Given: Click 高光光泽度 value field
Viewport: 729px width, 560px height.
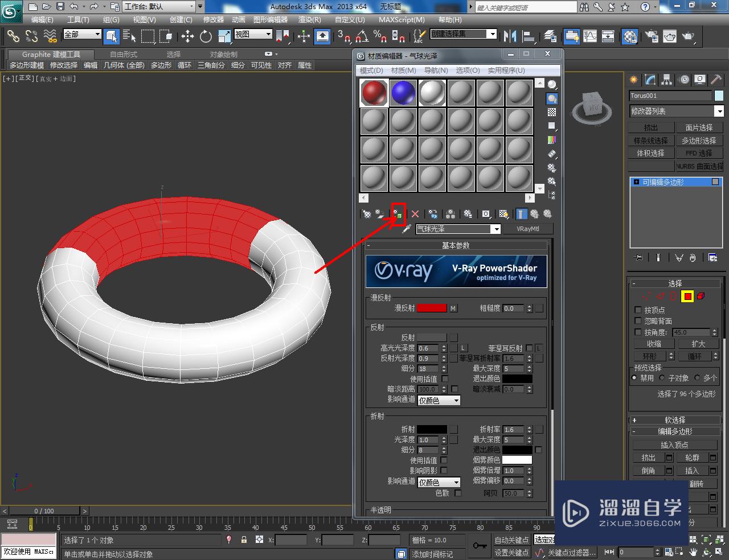Looking at the screenshot, I should [x=428, y=348].
